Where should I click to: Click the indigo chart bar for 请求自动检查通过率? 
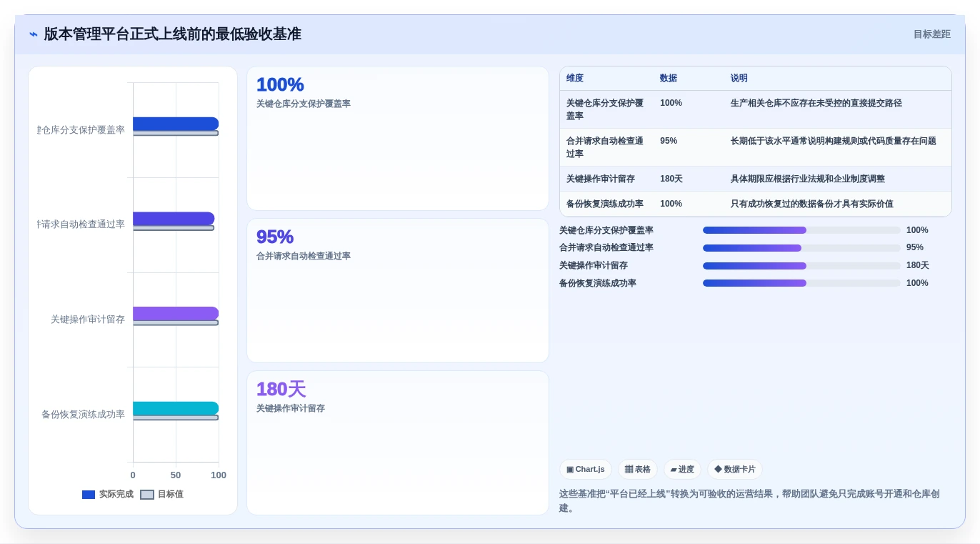(174, 219)
